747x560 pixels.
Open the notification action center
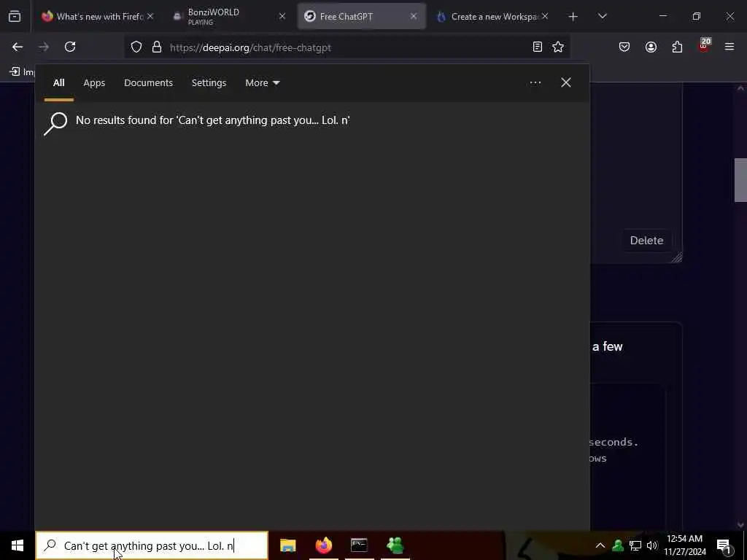724,545
